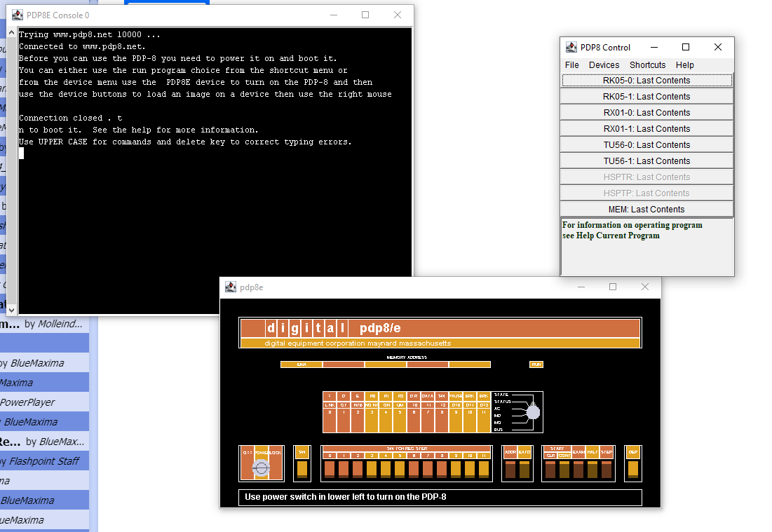Click the 'For information on operating program' text
The width and height of the screenshot is (772, 532).
click(x=632, y=225)
